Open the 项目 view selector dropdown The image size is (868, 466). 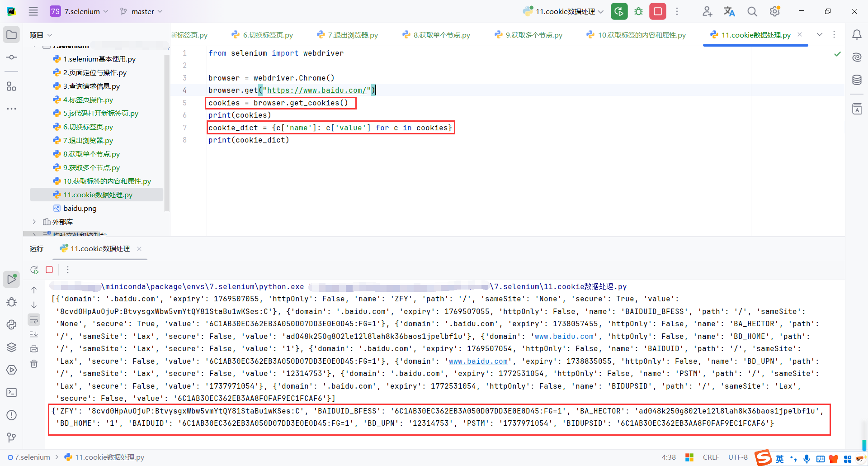pos(41,35)
